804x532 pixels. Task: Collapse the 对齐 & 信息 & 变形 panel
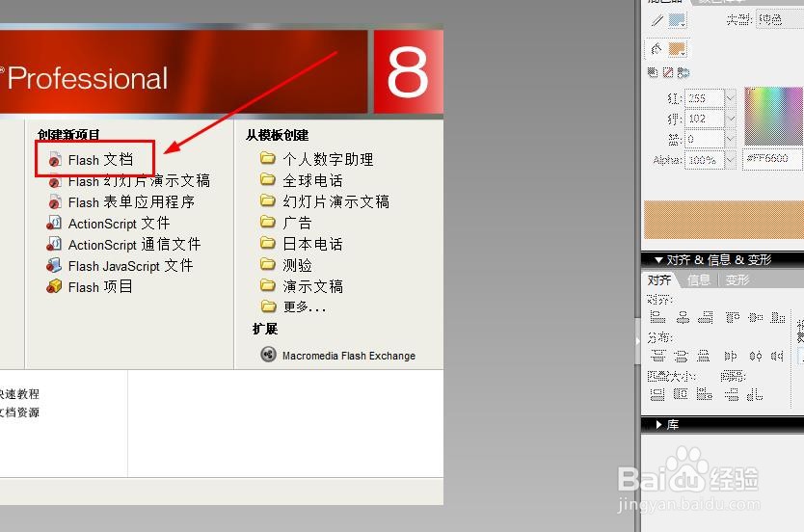tap(658, 260)
